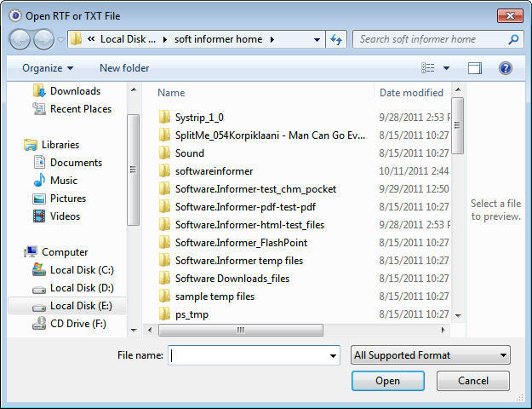This screenshot has width=532, height=409.
Task: Click the refresh button beside the address bar
Action: pyautogui.click(x=336, y=39)
